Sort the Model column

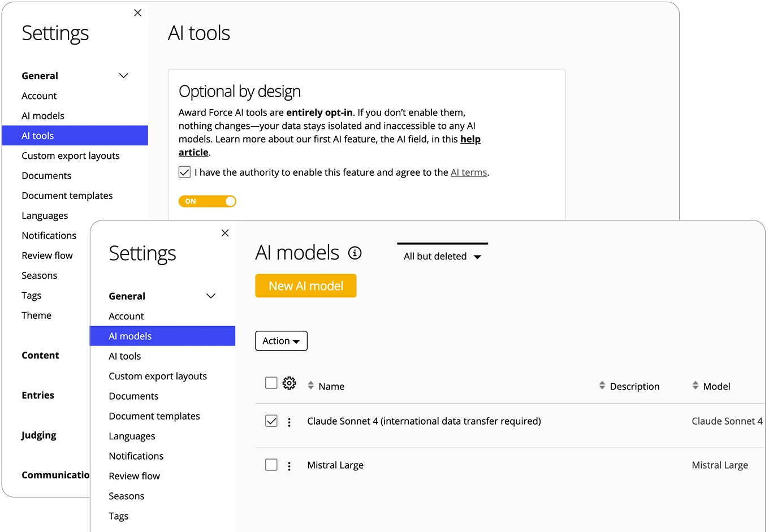coord(695,386)
